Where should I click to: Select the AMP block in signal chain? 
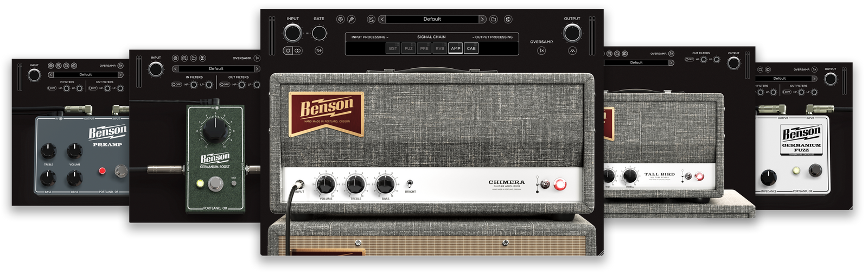click(456, 48)
